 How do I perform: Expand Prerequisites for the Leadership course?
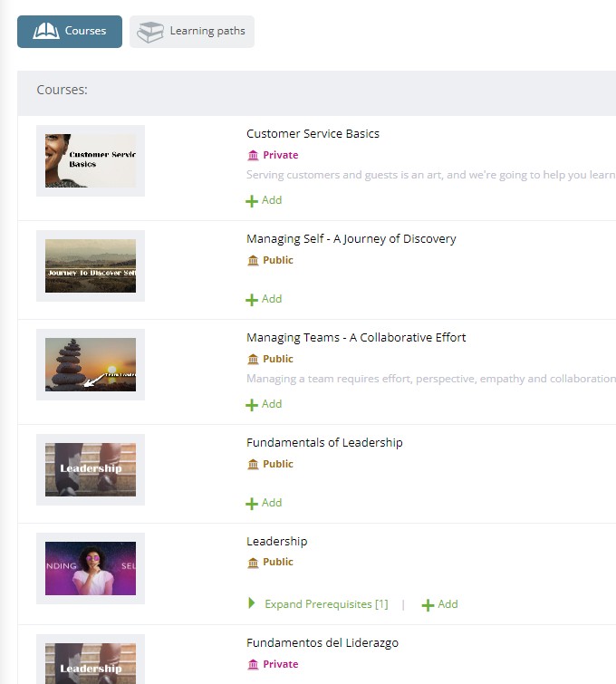(325, 604)
